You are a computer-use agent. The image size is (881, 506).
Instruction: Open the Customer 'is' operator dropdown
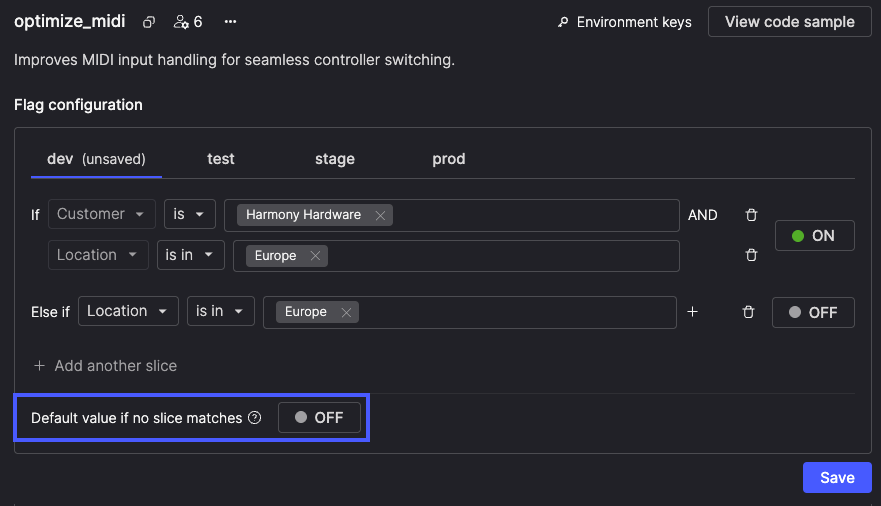click(x=189, y=214)
